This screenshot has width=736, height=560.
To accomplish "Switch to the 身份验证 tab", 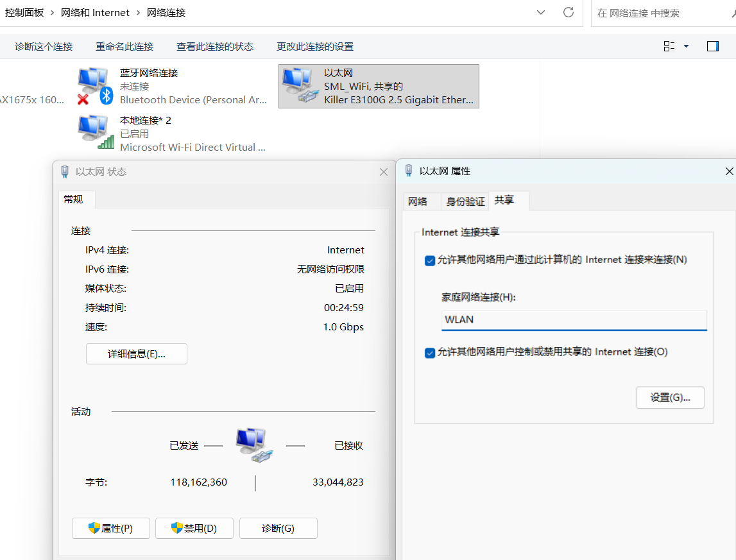I will pos(465,201).
